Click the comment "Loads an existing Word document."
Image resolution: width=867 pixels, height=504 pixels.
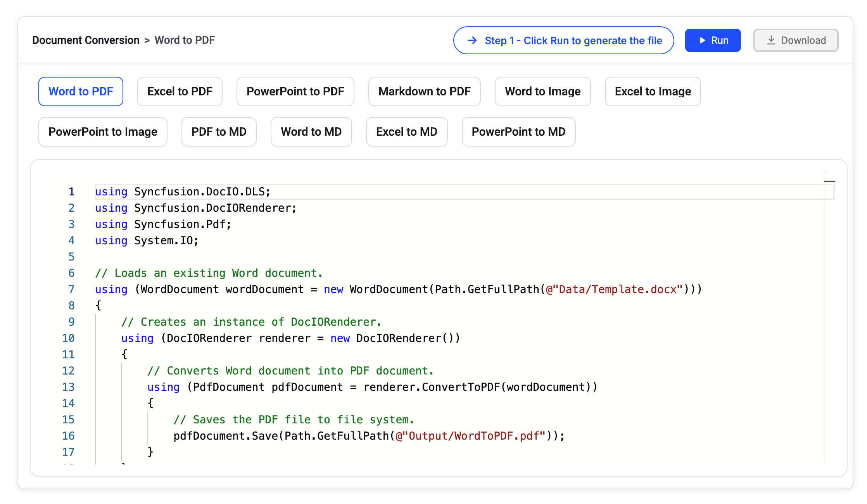click(209, 273)
